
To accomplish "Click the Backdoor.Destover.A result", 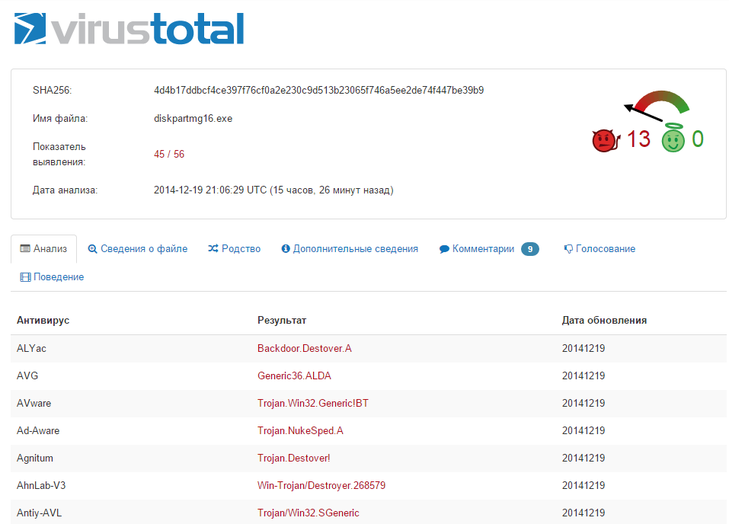I will [x=305, y=348].
